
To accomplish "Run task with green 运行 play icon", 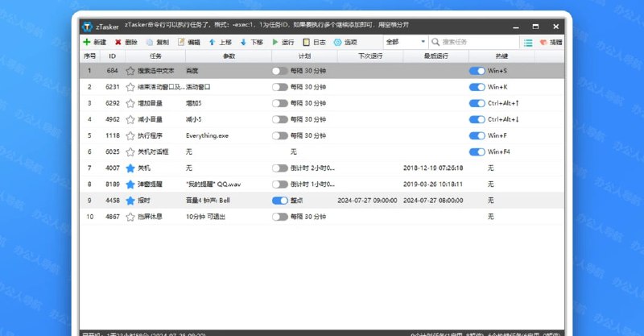I will coord(275,42).
